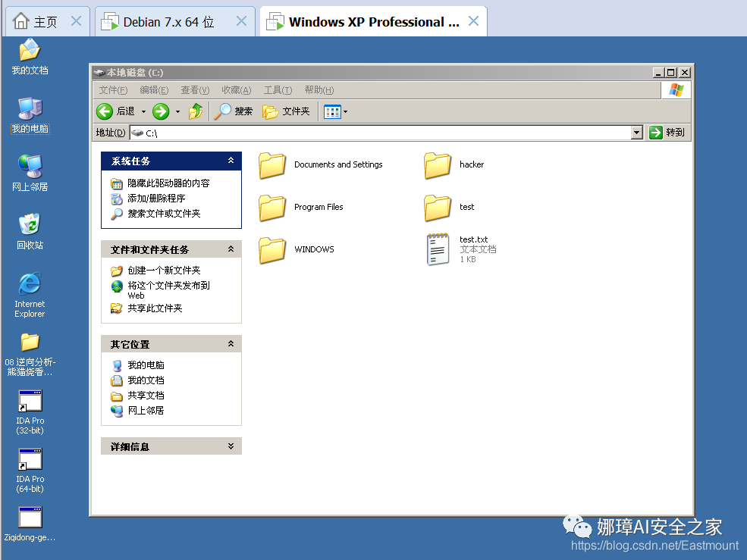Open the 工具(T) menu
This screenshot has width=747, height=560.
278,90
